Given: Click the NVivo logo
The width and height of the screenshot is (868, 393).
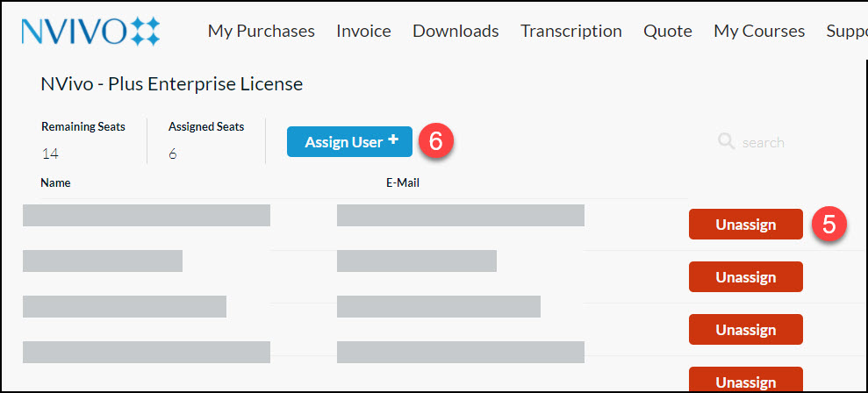Looking at the screenshot, I should point(90,31).
